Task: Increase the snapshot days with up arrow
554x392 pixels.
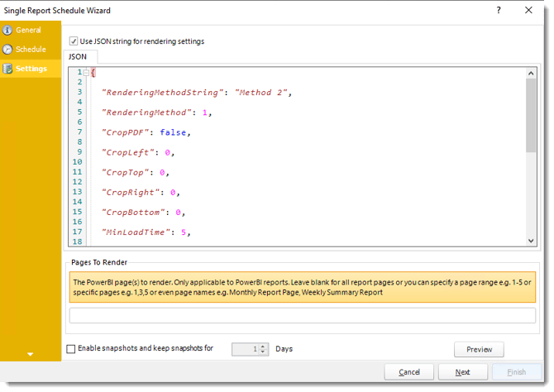Action: coord(262,347)
